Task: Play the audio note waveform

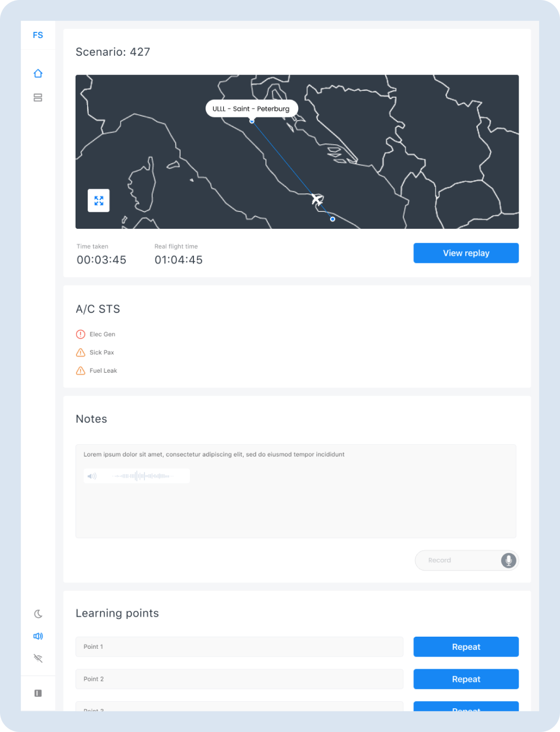Action: 137,476
